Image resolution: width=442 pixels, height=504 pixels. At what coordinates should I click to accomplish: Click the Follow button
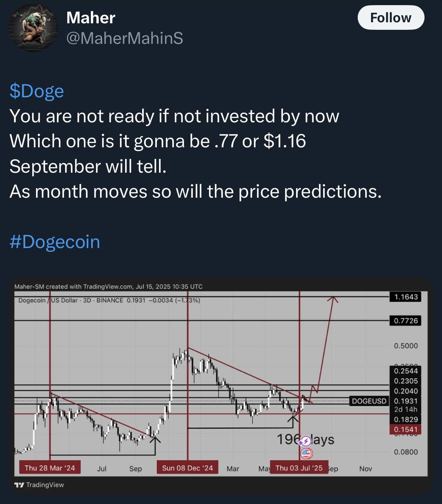(x=391, y=17)
